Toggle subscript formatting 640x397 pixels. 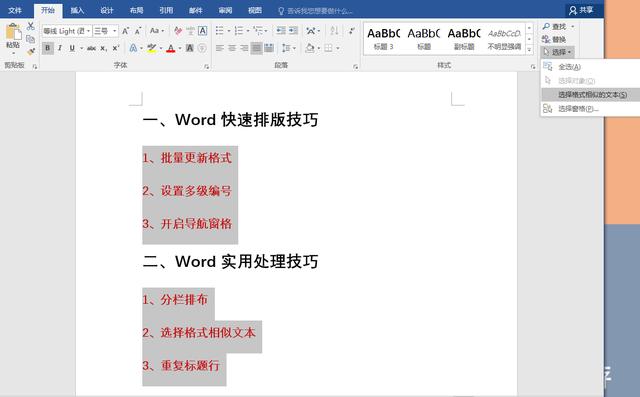(x=103, y=48)
